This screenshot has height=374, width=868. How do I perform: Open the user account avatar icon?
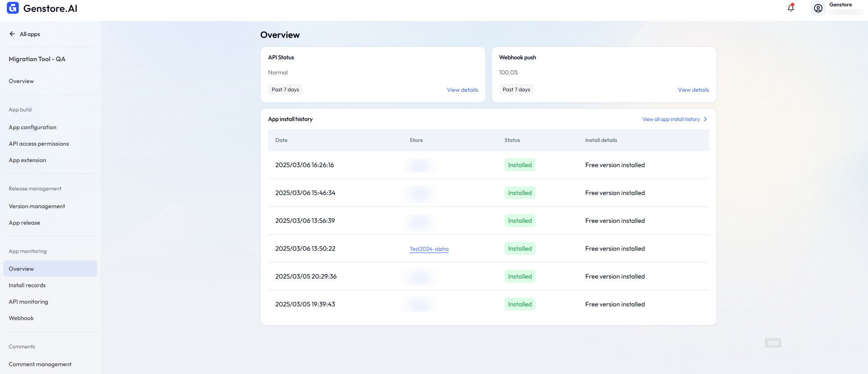click(818, 8)
